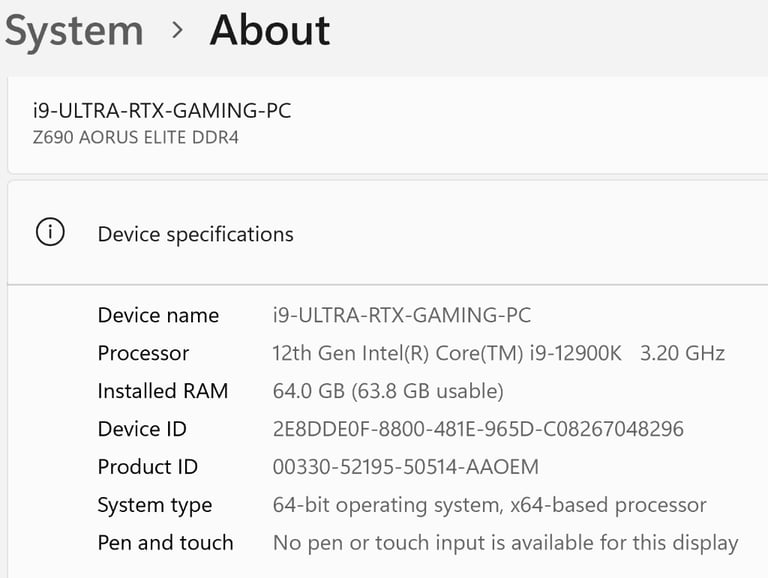Click the System type label
Viewport: 768px width, 578px height.
tap(155, 506)
